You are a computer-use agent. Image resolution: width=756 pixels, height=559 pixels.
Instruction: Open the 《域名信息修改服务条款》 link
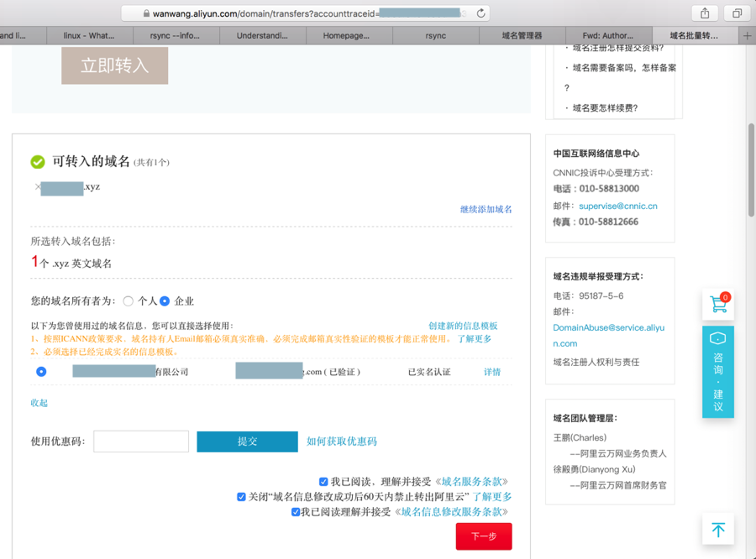[451, 512]
